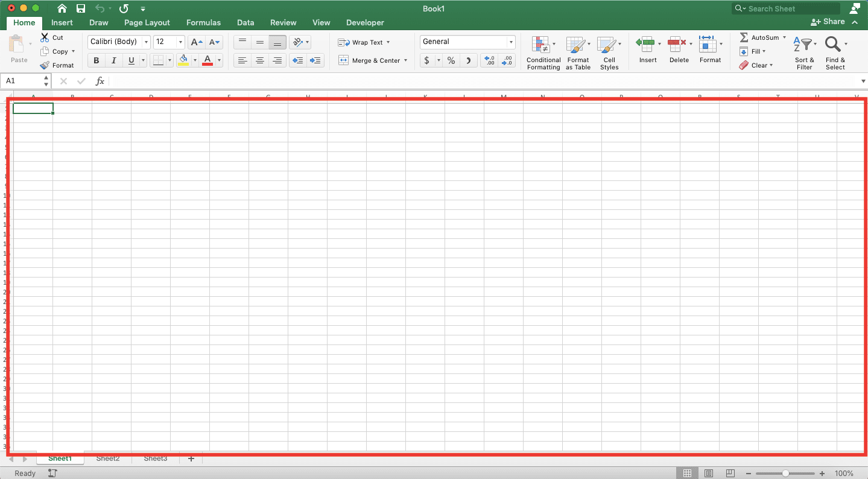Image resolution: width=868 pixels, height=479 pixels.
Task: Click the zoom slider handle
Action: (x=785, y=474)
